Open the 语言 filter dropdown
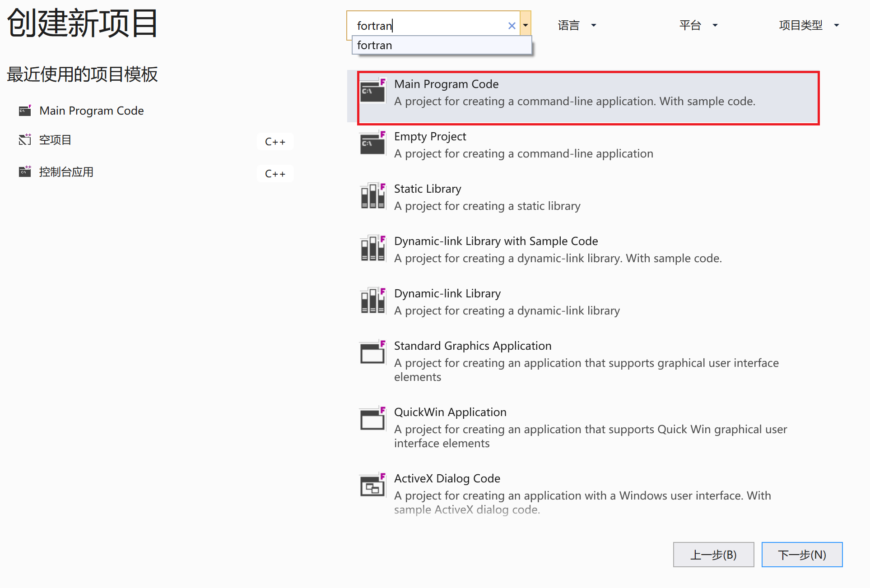The height and width of the screenshot is (588, 870). point(577,25)
